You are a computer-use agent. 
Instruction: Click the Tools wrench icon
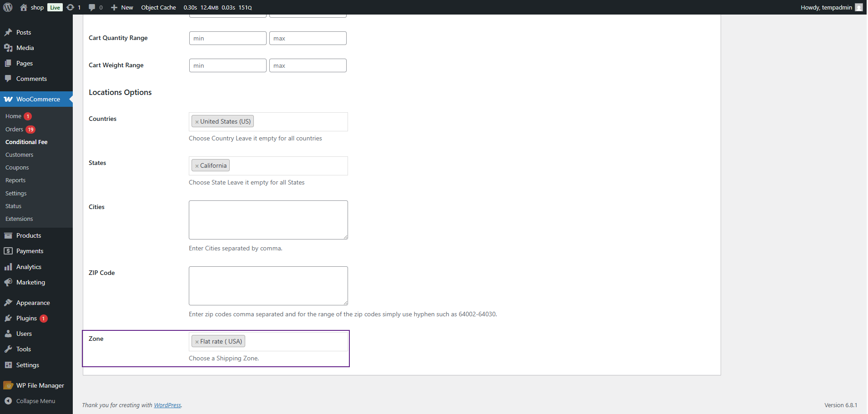tap(8, 349)
